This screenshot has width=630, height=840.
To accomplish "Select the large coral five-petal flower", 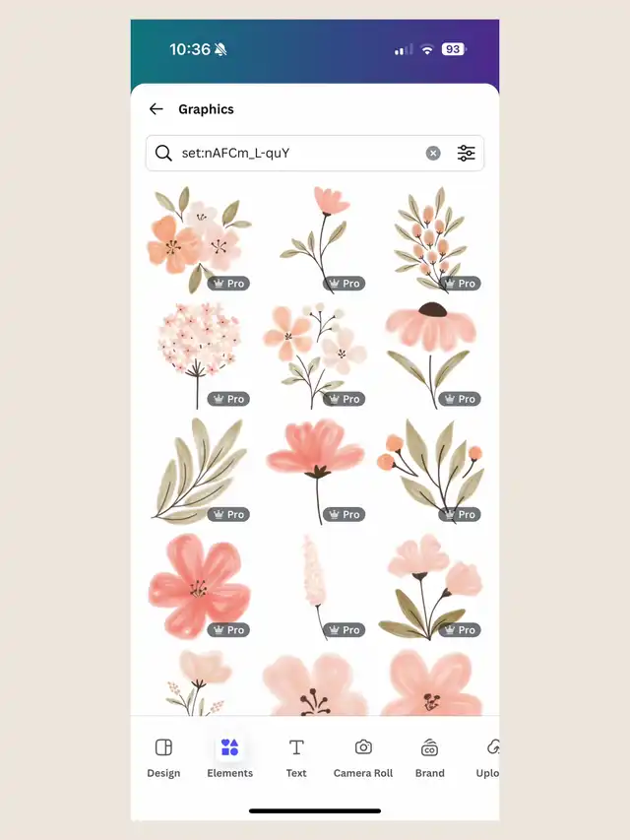I will 199,586.
